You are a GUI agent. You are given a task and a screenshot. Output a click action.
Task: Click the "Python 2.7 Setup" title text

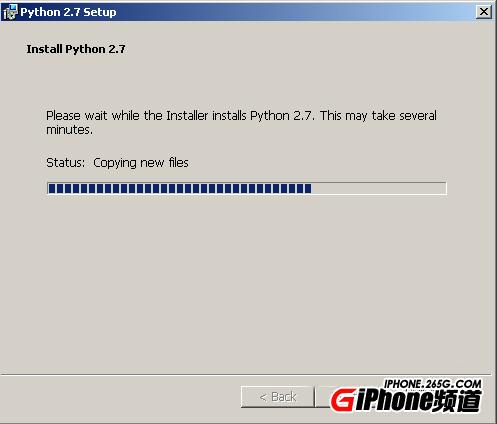click(68, 12)
